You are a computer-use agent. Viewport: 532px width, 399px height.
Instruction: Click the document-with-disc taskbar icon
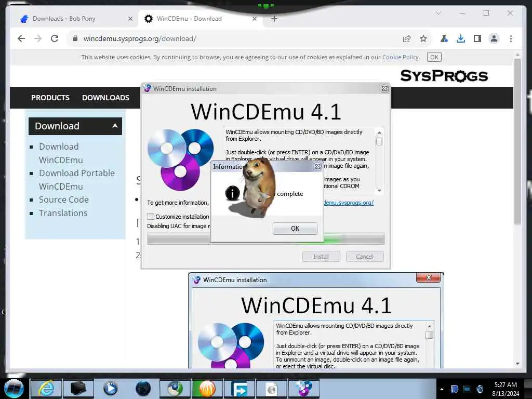(x=271, y=389)
